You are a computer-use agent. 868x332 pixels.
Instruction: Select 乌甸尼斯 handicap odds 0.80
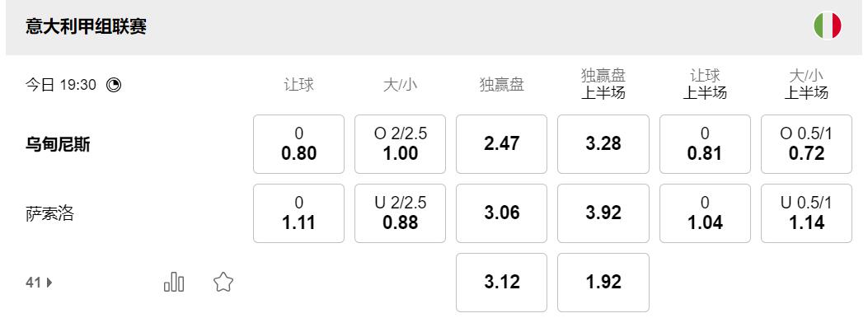tap(298, 144)
